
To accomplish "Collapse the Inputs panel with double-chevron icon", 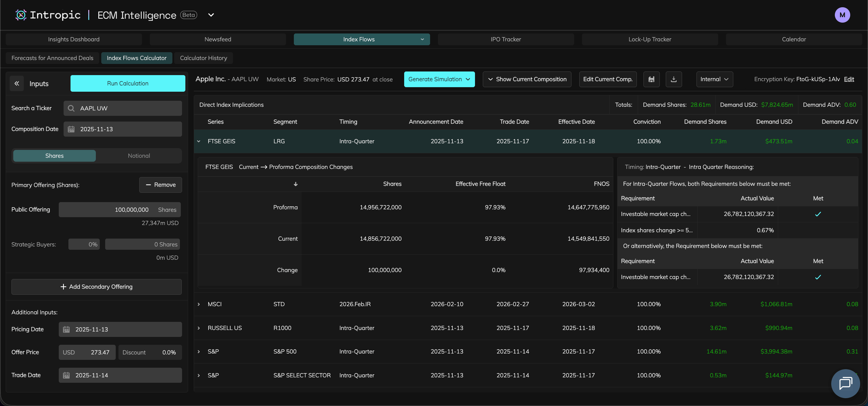I will [x=17, y=83].
